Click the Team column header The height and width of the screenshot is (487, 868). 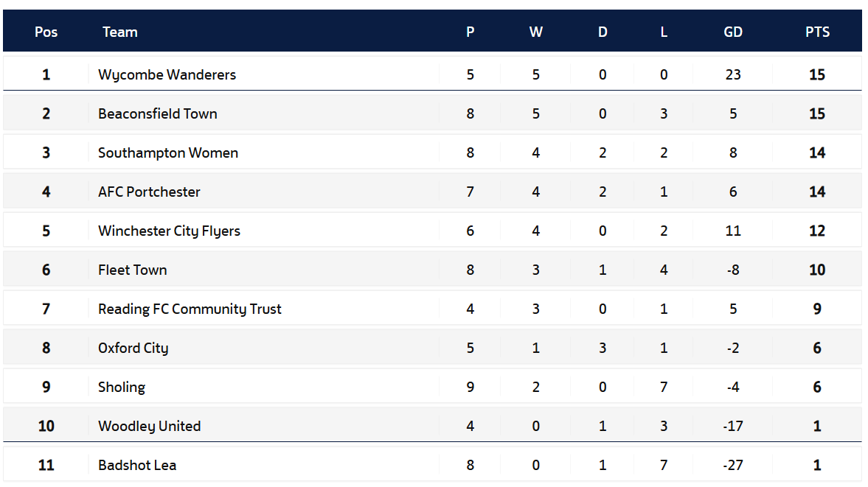pyautogui.click(x=120, y=32)
